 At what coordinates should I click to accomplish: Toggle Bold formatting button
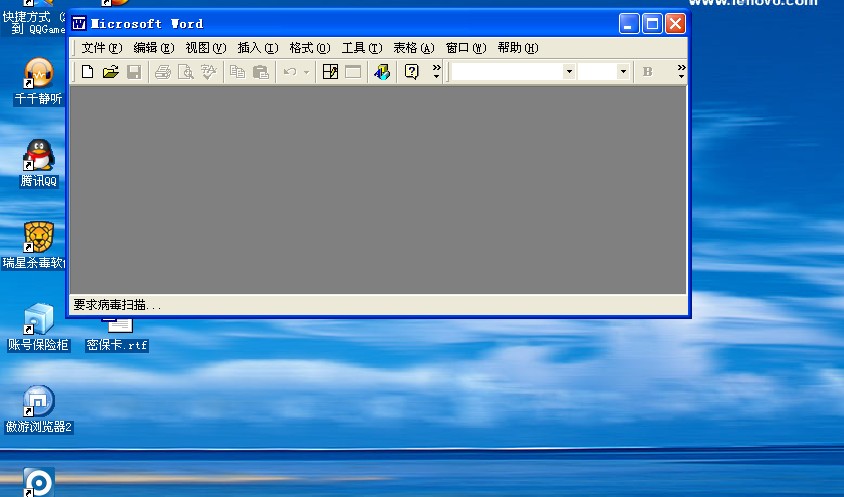pyautogui.click(x=648, y=72)
